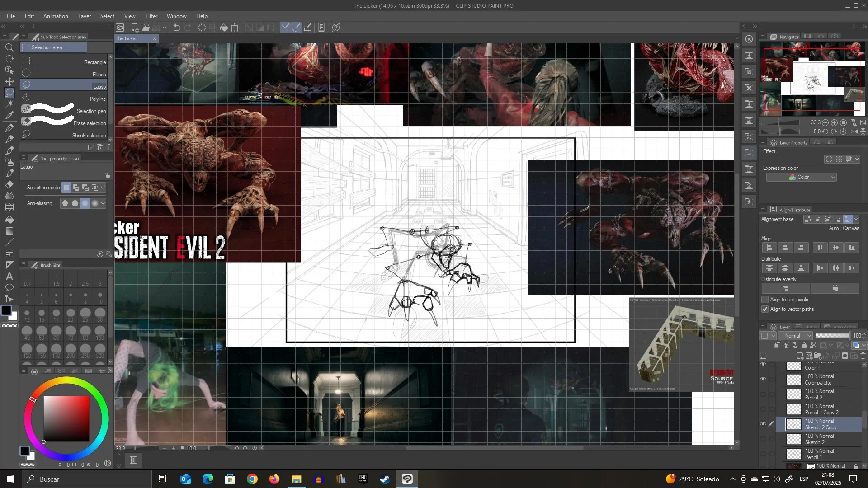Select the Fill bucket tool

9,220
